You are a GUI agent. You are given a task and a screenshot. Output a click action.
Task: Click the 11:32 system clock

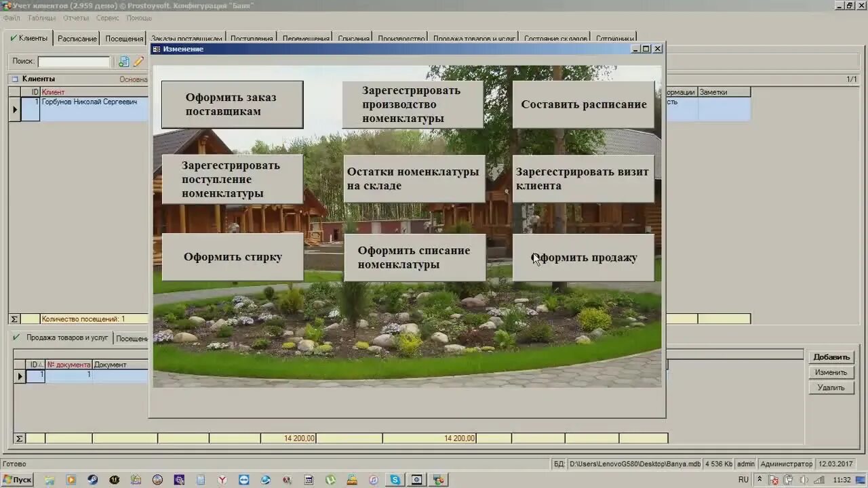(x=842, y=480)
